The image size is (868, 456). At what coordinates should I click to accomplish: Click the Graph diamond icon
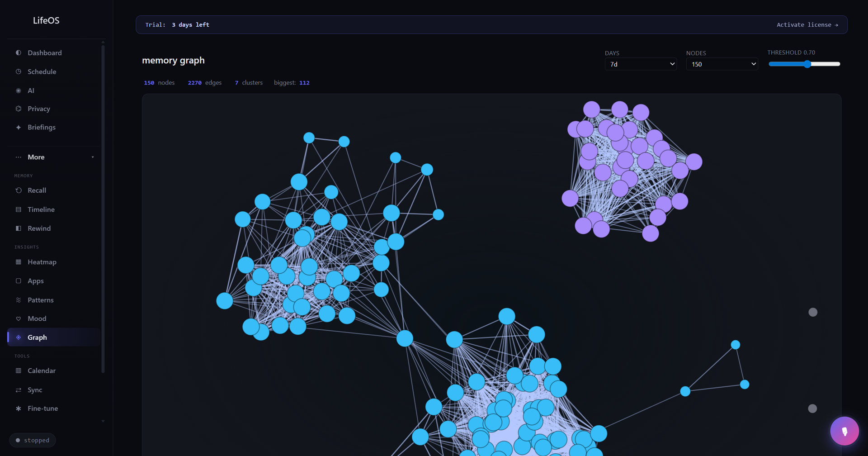[x=19, y=337]
